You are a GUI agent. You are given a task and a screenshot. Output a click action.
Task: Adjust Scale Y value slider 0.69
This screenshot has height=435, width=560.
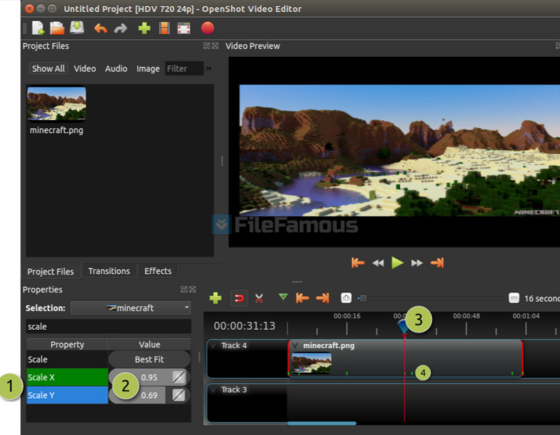pyautogui.click(x=149, y=395)
